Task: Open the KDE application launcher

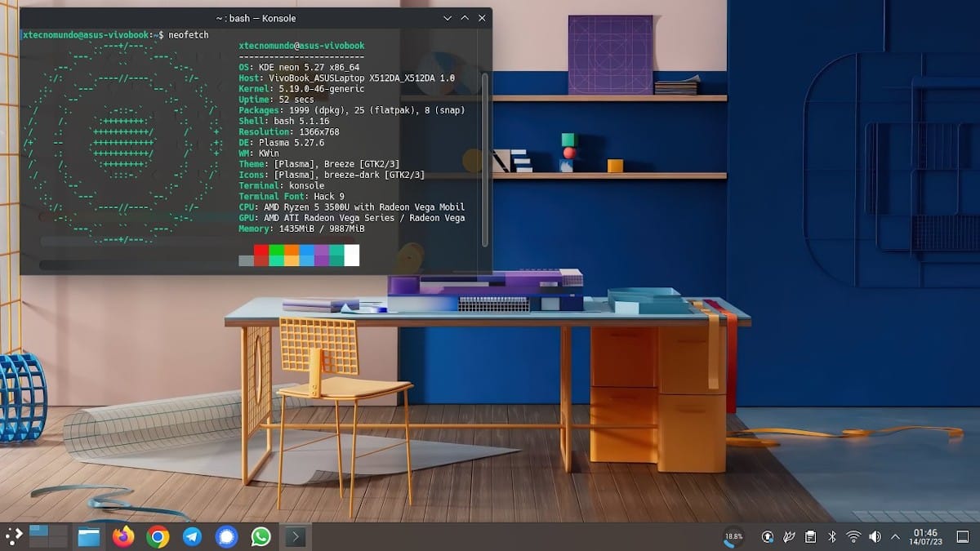Action: [13, 536]
